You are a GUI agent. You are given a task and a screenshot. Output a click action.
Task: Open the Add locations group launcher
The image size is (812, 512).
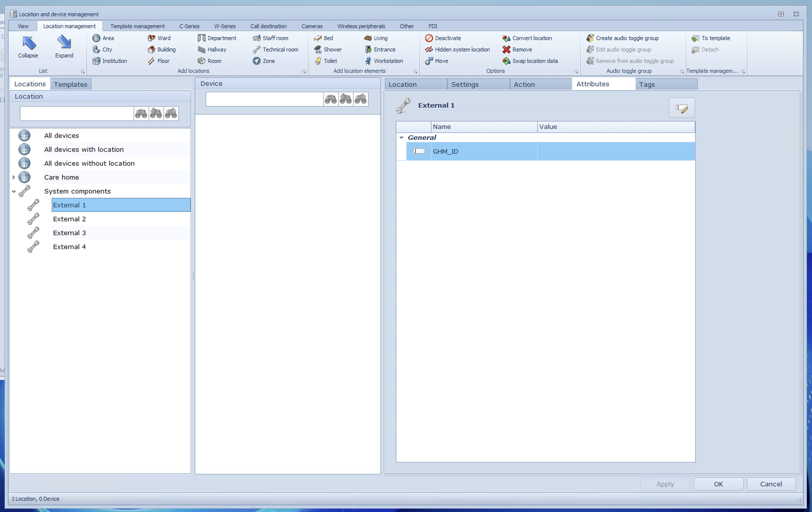click(x=304, y=72)
